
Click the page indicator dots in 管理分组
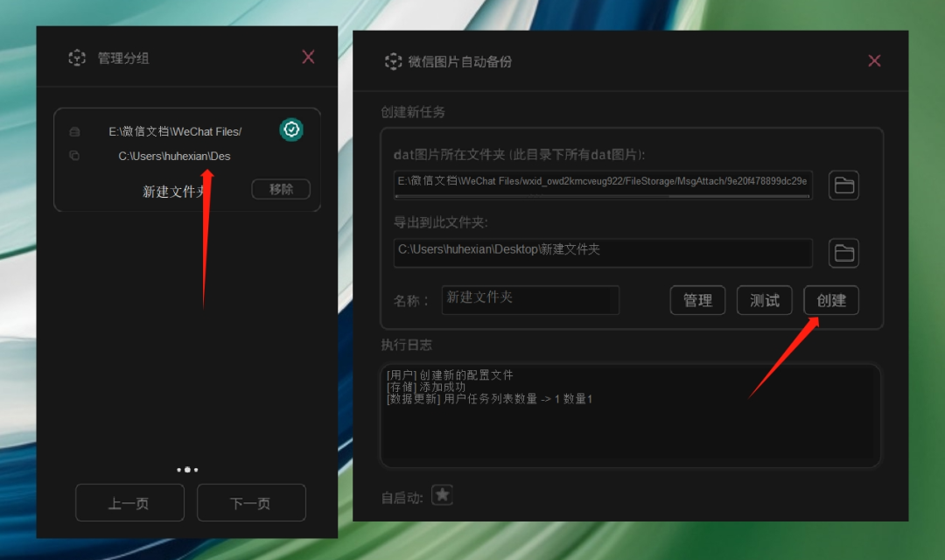coord(187,470)
